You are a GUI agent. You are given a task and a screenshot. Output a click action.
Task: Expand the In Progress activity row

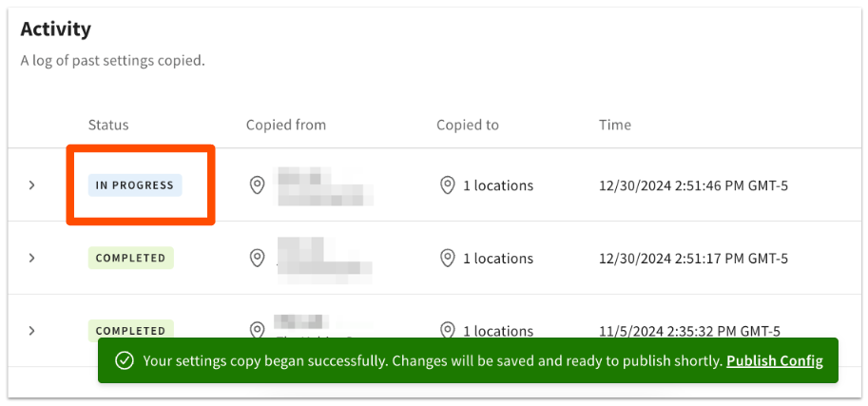pos(31,185)
